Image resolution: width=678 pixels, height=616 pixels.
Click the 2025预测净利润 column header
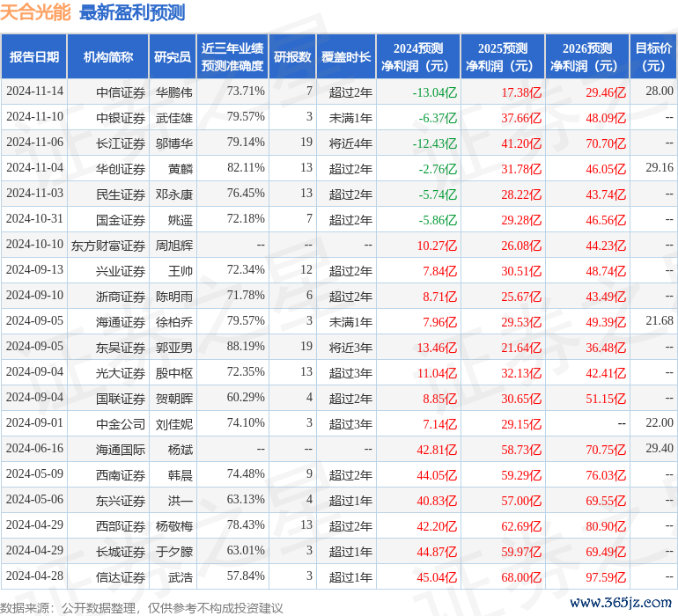pyautogui.click(x=503, y=56)
